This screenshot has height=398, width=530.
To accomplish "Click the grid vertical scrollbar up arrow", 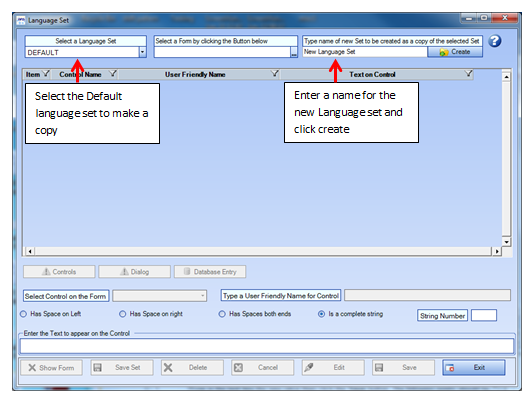I will (506, 77).
